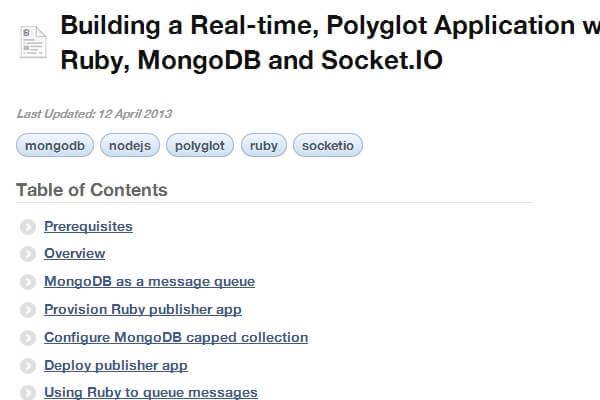Click arrow bullet beside Deploy publisher app

(x=27, y=367)
